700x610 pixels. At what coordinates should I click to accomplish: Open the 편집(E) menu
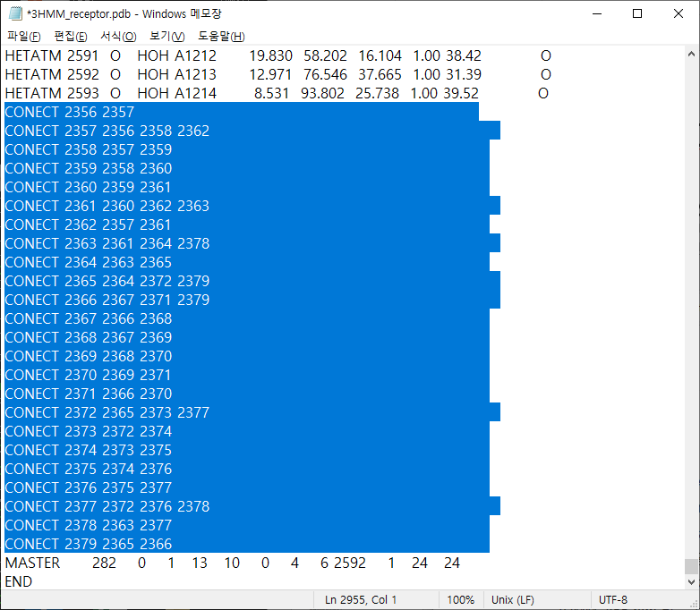pos(71,36)
